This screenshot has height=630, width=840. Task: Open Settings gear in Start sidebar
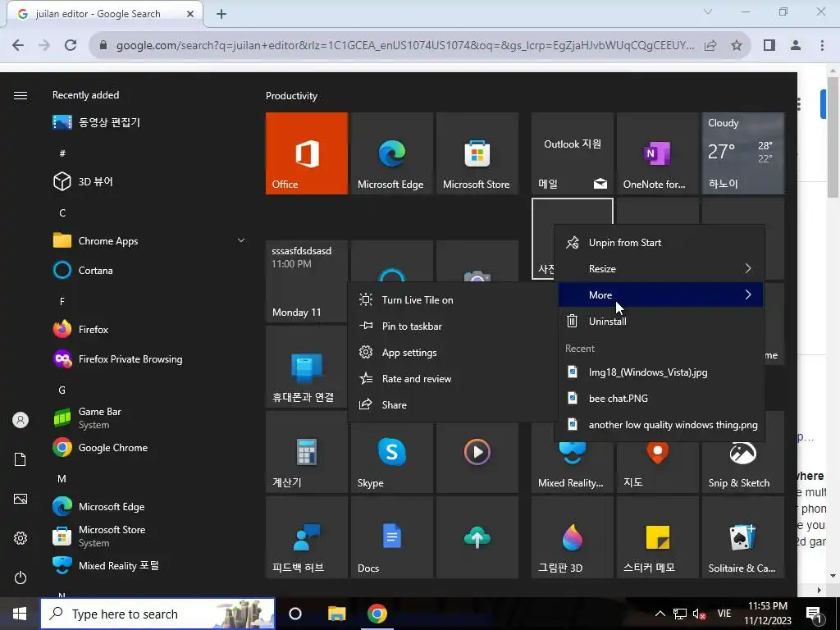pyautogui.click(x=21, y=538)
